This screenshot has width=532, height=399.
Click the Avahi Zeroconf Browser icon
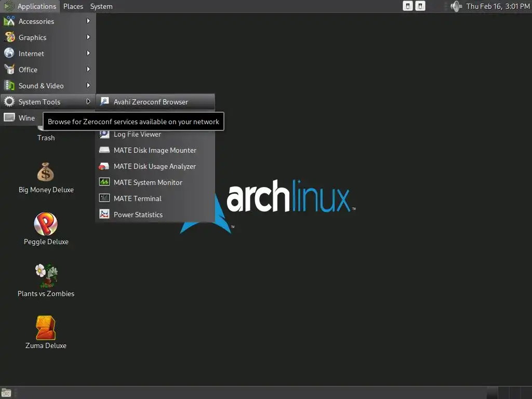104,101
